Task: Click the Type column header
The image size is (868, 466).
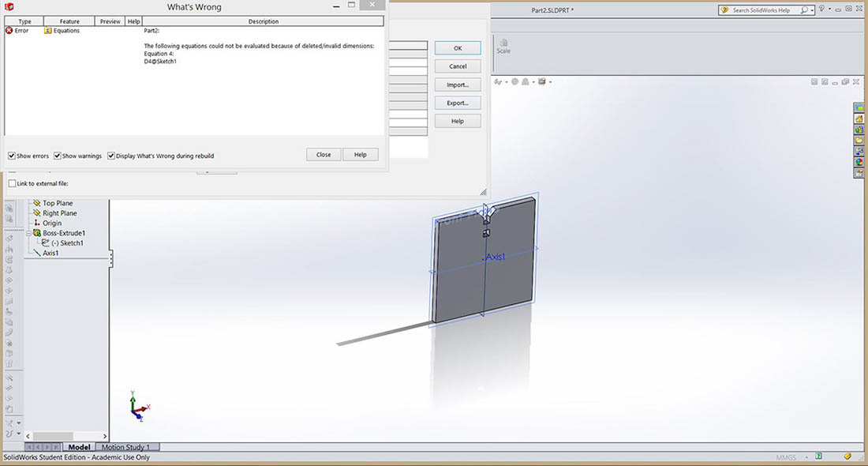Action: (24, 21)
